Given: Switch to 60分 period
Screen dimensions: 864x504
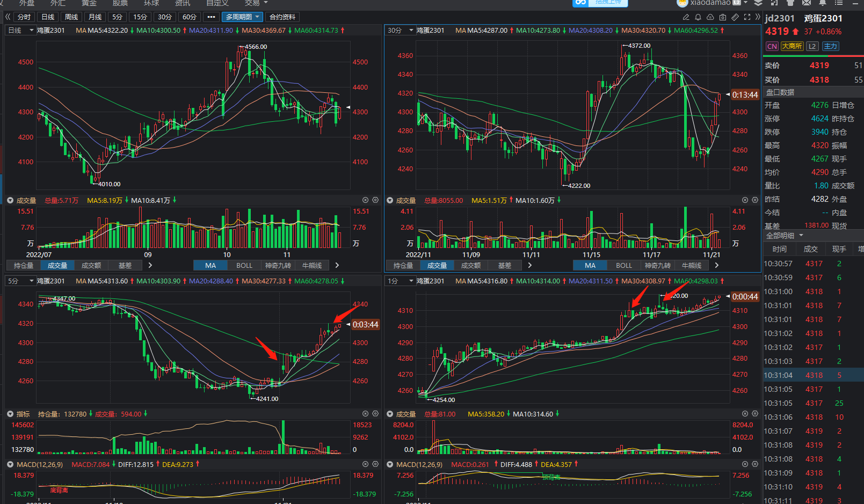Looking at the screenshot, I should tap(190, 17).
